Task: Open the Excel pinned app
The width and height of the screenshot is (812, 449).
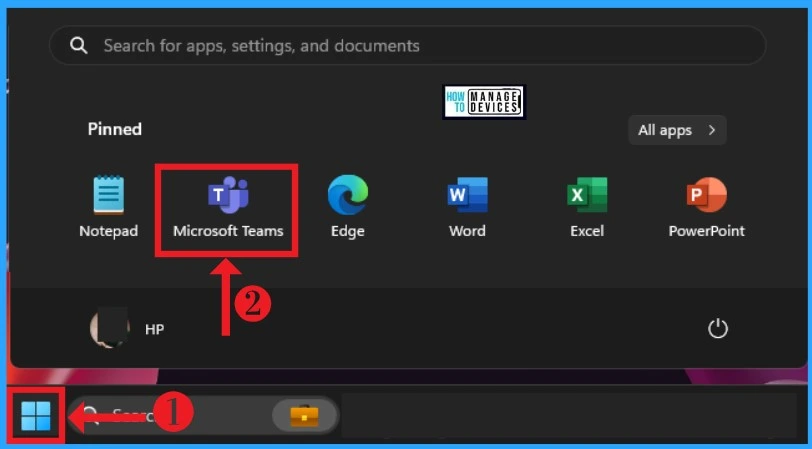Action: point(587,206)
